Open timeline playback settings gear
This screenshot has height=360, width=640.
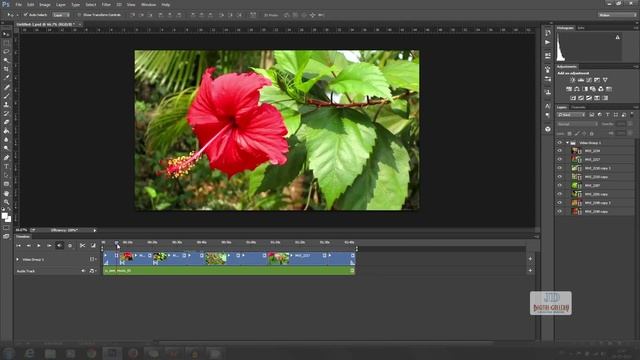pos(70,245)
